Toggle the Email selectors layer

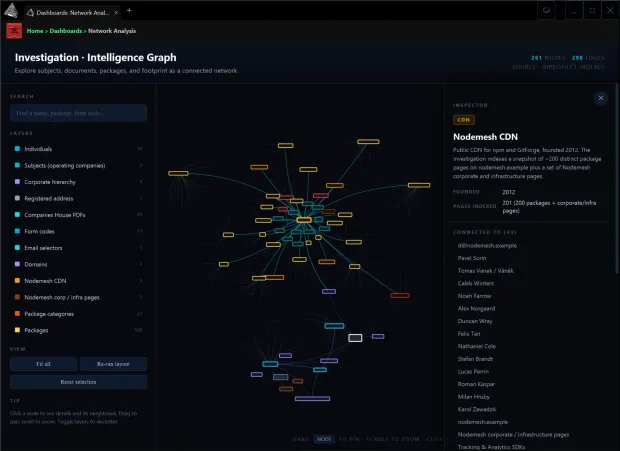pyautogui.click(x=78, y=248)
